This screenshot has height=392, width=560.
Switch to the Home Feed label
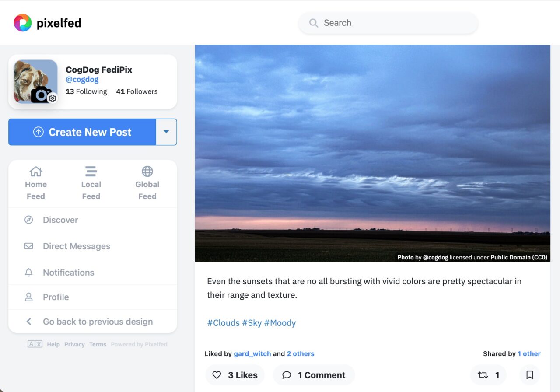pyautogui.click(x=36, y=190)
